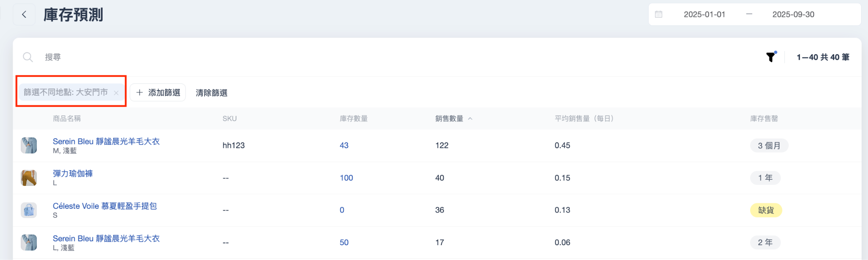Image resolution: width=868 pixels, height=260 pixels.
Task: Open thumbnail of Céleste Voile handbag
Action: pyautogui.click(x=29, y=210)
